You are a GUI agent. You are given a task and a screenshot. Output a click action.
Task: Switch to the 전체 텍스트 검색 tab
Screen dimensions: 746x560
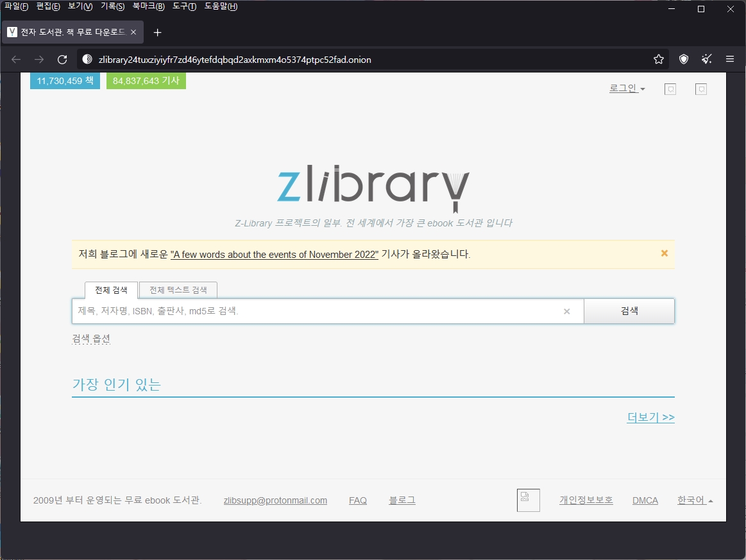coord(178,290)
